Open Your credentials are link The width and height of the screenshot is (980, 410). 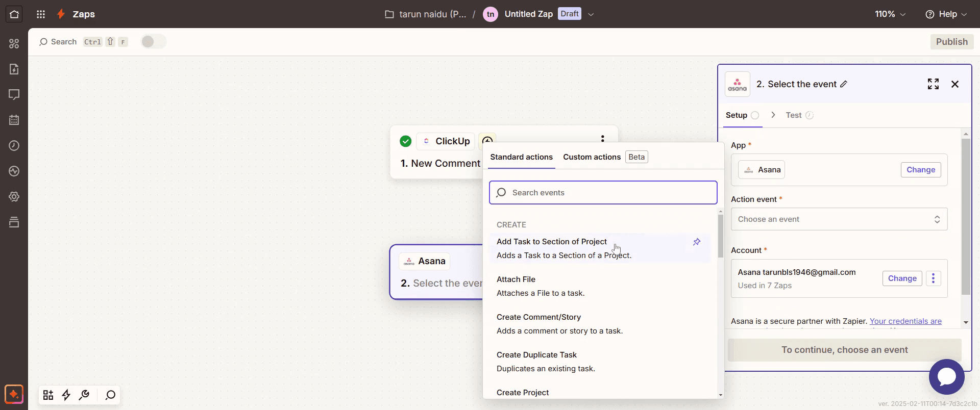[905, 321]
